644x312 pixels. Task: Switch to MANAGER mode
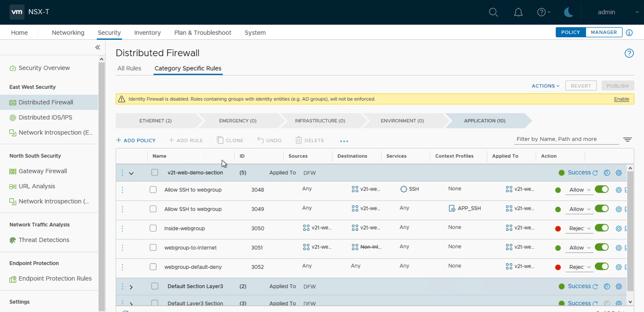coord(604,32)
